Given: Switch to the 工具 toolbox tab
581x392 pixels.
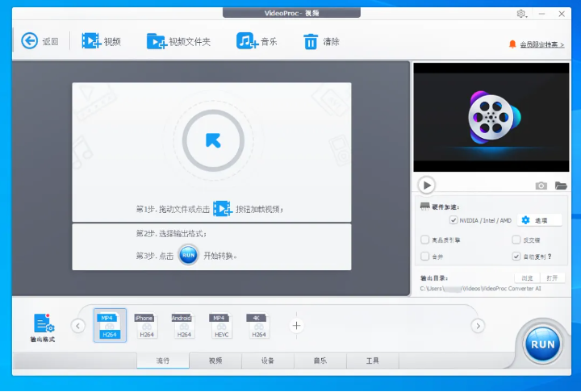Looking at the screenshot, I should [x=373, y=360].
